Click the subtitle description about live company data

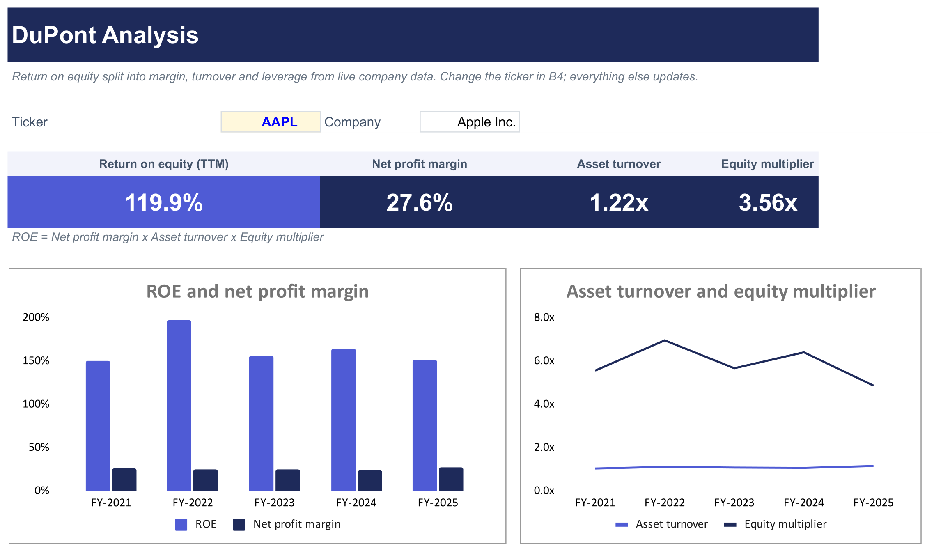(x=355, y=76)
